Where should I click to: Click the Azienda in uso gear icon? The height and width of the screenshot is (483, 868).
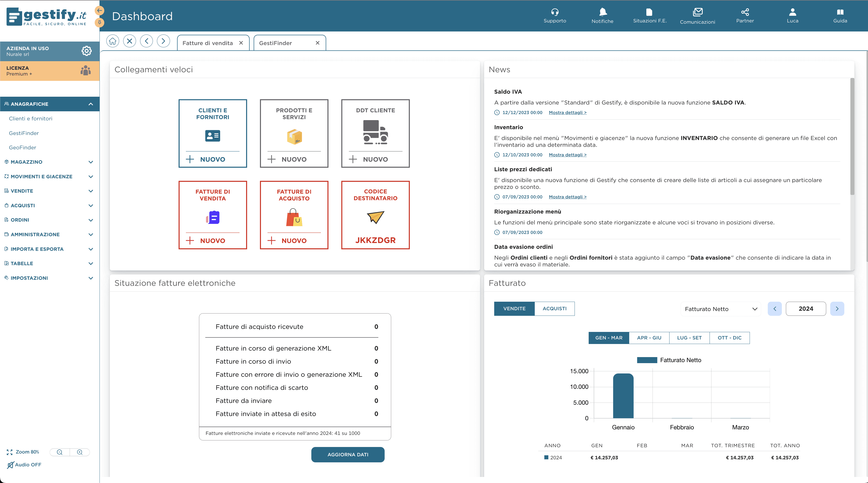coord(87,51)
